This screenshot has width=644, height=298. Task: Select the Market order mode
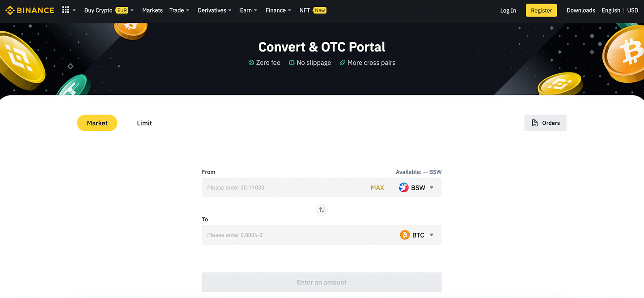coord(97,123)
